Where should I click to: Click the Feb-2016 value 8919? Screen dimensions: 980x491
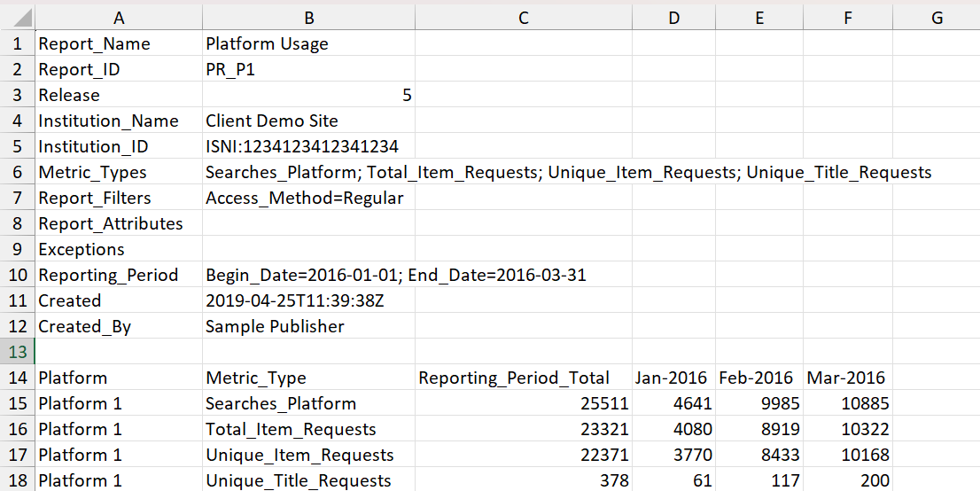point(758,428)
